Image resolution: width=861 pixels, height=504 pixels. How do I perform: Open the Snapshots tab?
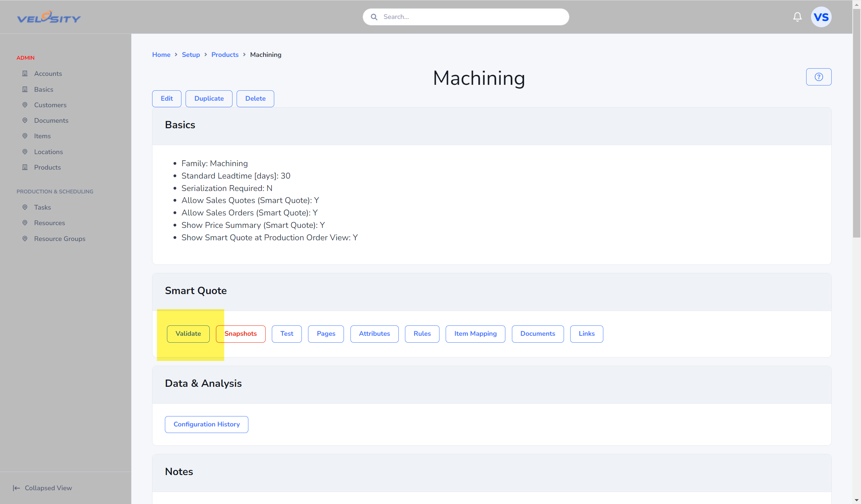(240, 334)
